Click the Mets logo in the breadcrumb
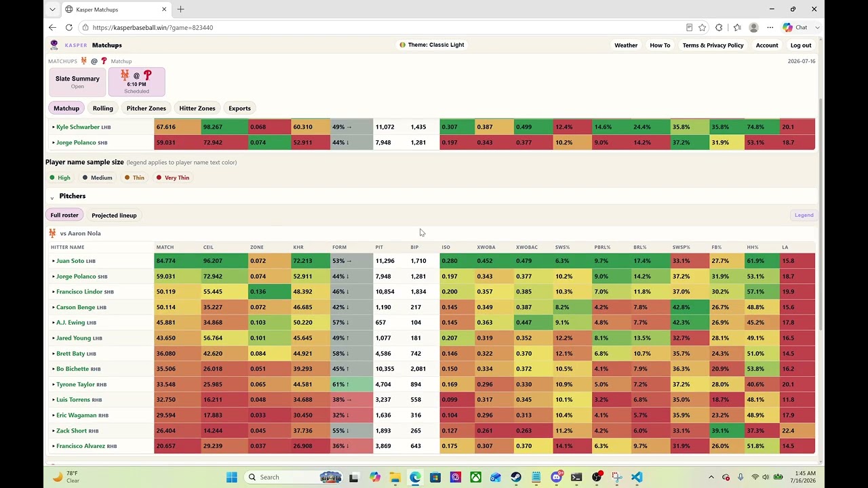The height and width of the screenshot is (488, 868). [x=84, y=61]
